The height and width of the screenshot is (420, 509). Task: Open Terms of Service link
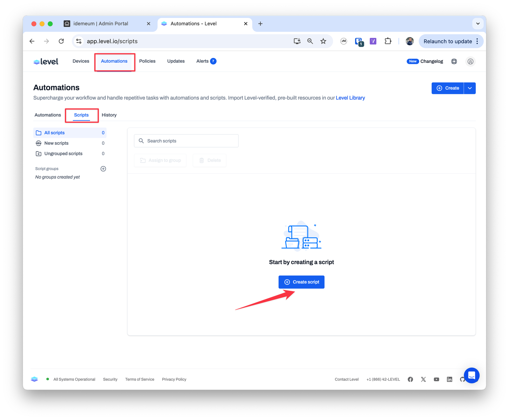(x=140, y=379)
